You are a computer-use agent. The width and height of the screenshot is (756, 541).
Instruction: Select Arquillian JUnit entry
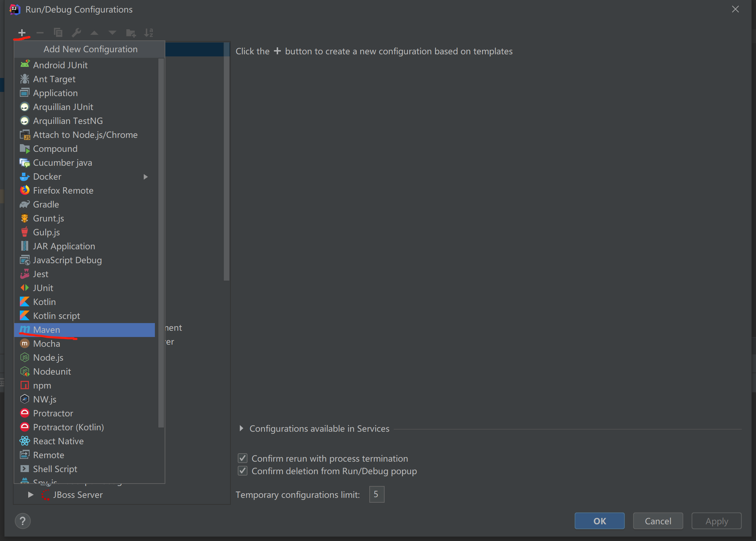pyautogui.click(x=85, y=107)
